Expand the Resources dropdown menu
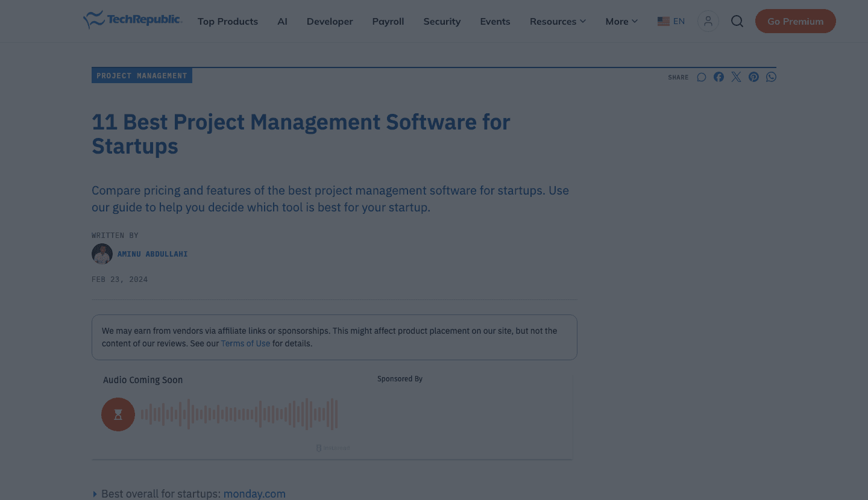The height and width of the screenshot is (500, 868). pyautogui.click(x=558, y=21)
